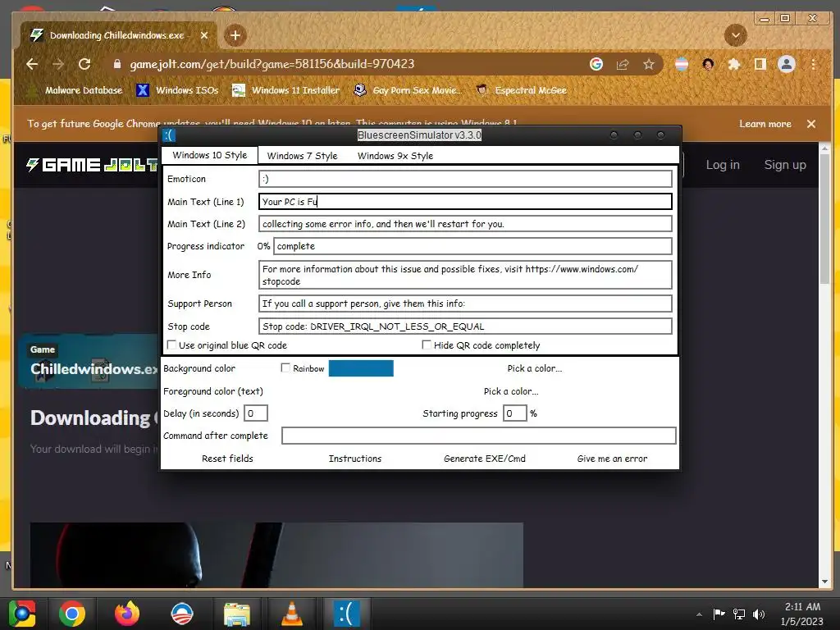The width and height of the screenshot is (840, 630).
Task: Click the blue background color swatch
Action: [361, 368]
